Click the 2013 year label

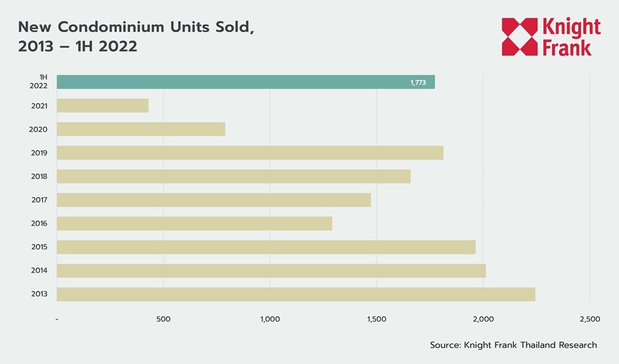pos(39,294)
